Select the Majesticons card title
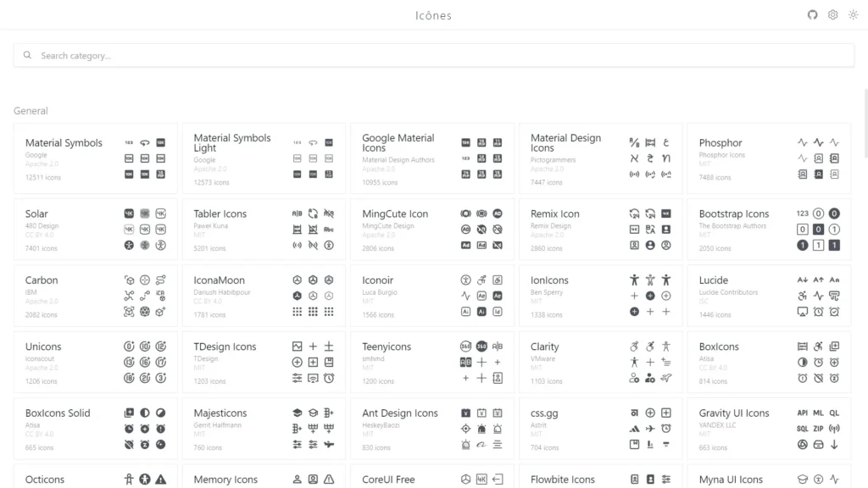Image resolution: width=868 pixels, height=488 pixels. [x=220, y=413]
